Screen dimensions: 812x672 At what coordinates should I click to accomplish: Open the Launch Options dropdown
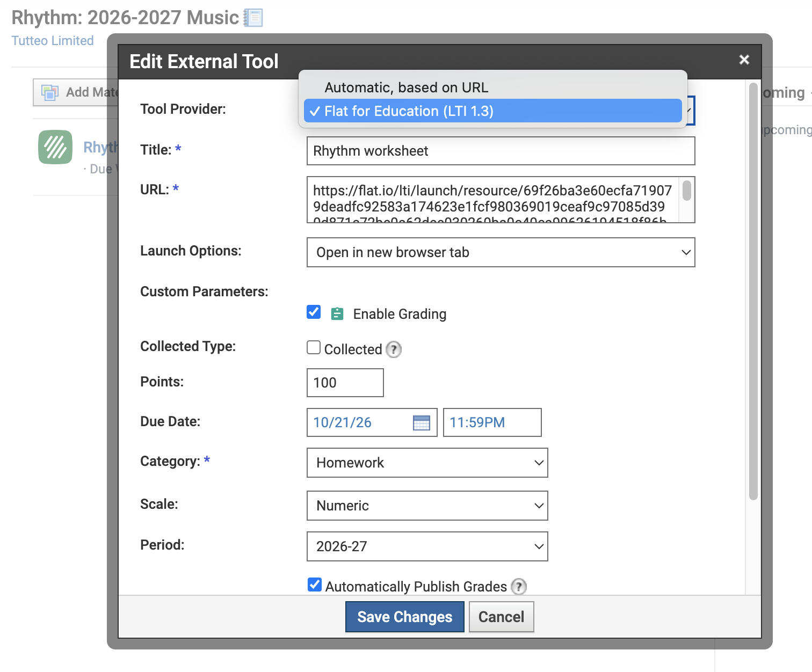501,252
